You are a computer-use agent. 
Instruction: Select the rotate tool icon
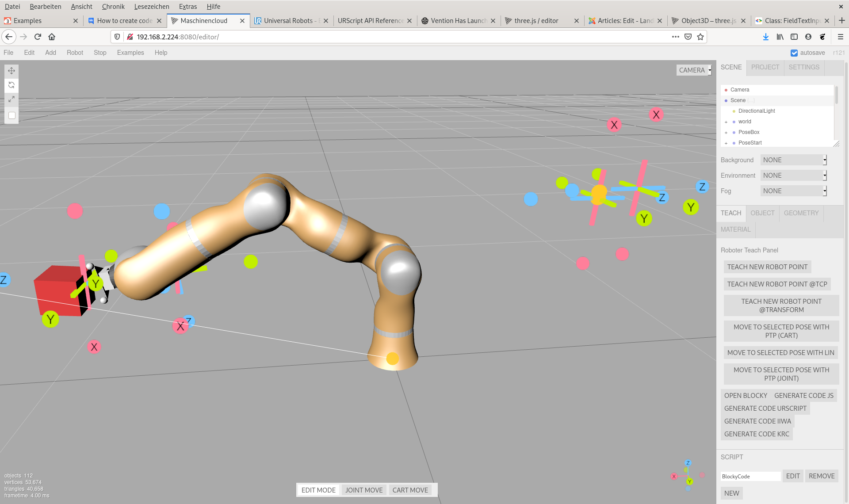(x=11, y=85)
